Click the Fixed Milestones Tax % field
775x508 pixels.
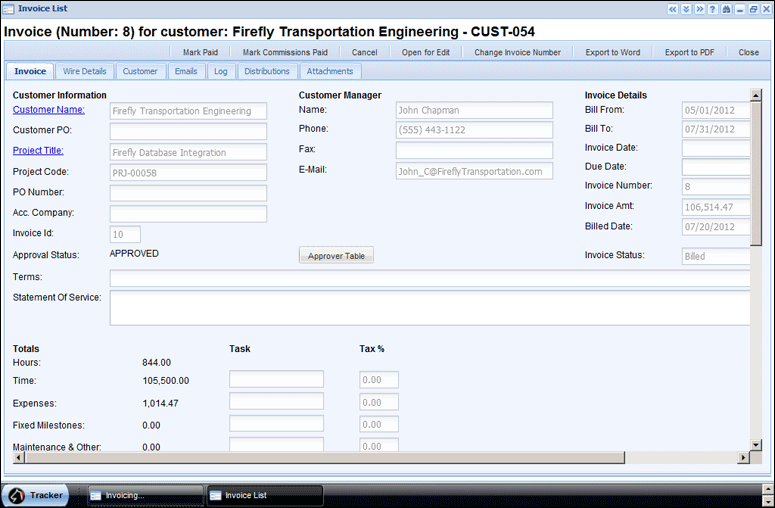(379, 424)
